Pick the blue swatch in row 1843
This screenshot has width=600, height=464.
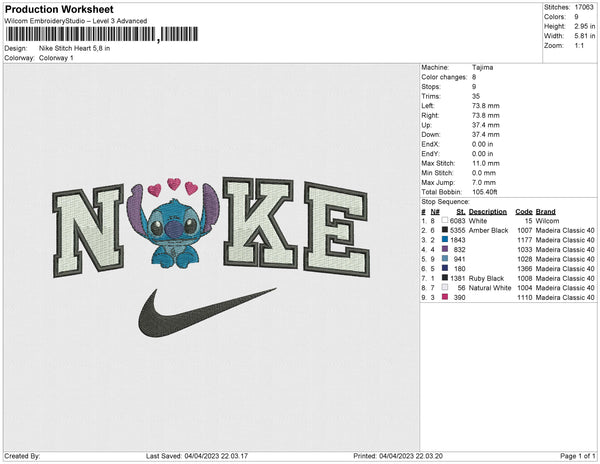[x=445, y=239]
